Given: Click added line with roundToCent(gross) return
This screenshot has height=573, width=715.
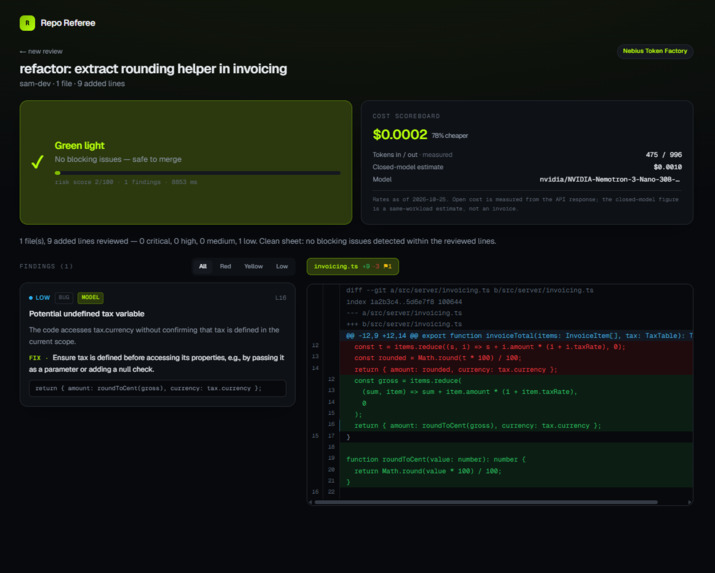Looking at the screenshot, I should [x=516, y=425].
